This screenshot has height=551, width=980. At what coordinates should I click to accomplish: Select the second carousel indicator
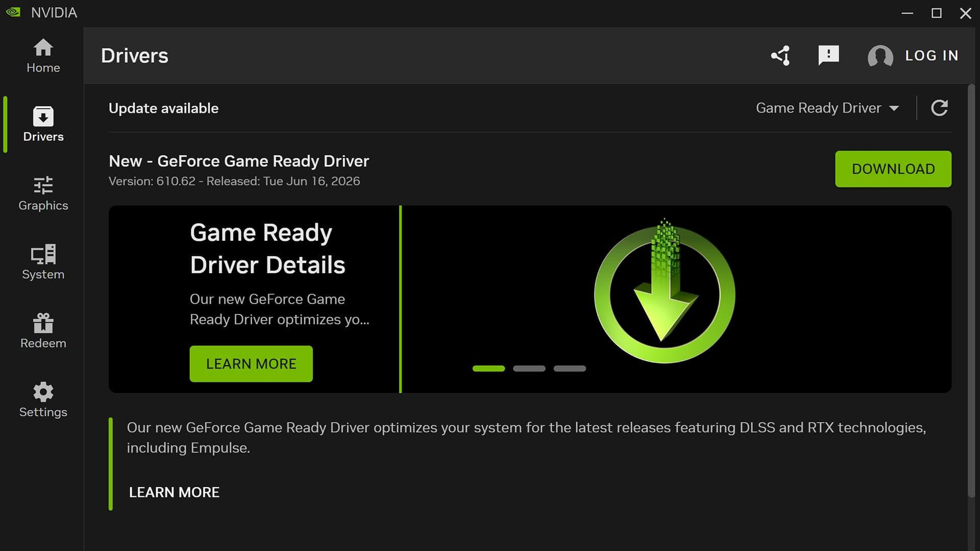pyautogui.click(x=529, y=368)
